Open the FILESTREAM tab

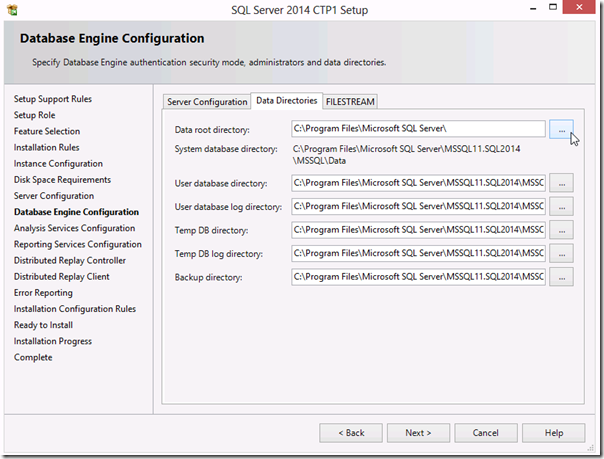coord(350,102)
